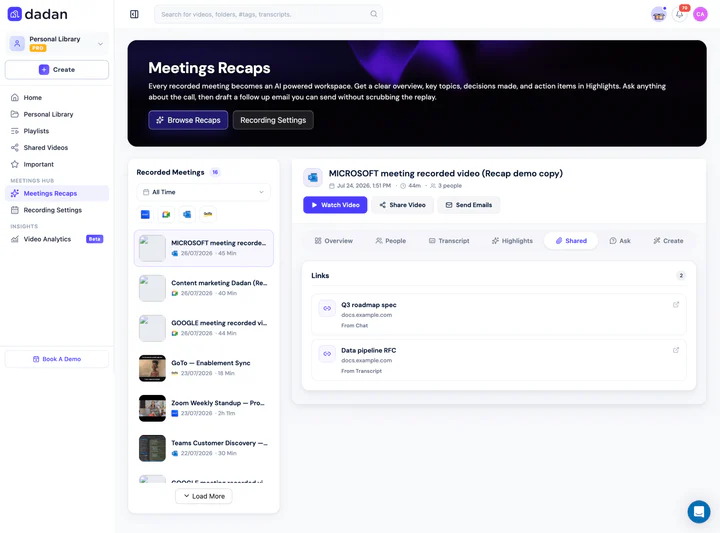Screen dimensions: 720x533
Task: Click Book A Demo button
Action: (57, 359)
